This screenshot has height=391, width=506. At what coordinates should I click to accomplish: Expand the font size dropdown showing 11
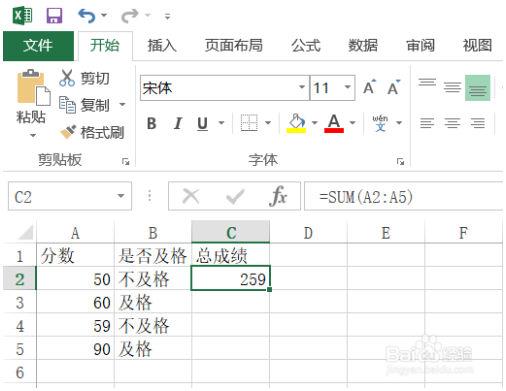tap(348, 88)
